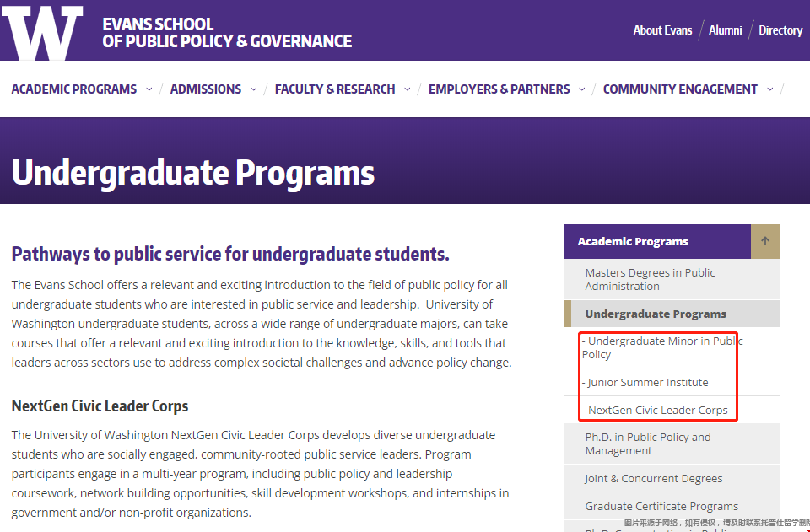This screenshot has width=810, height=532.
Task: Select Undergraduate Programs in the sidebar
Action: pos(672,314)
